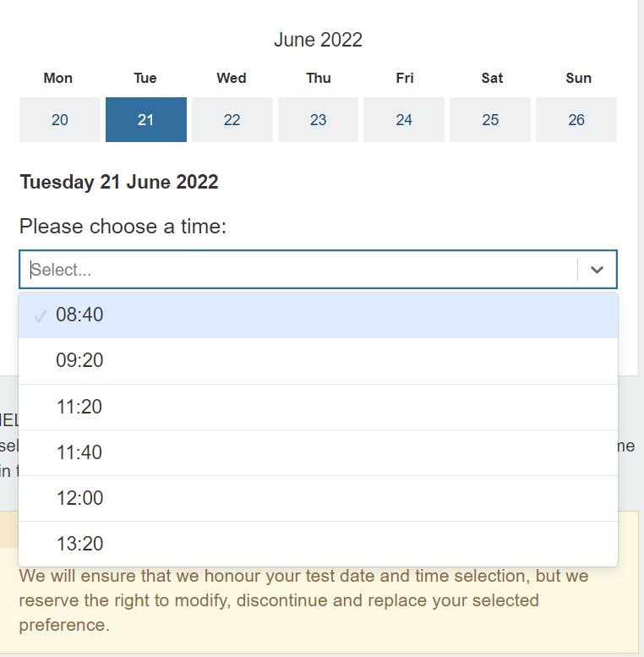Pick the 13:20 time slot
The height and width of the screenshot is (657, 644).
pyautogui.click(x=79, y=544)
